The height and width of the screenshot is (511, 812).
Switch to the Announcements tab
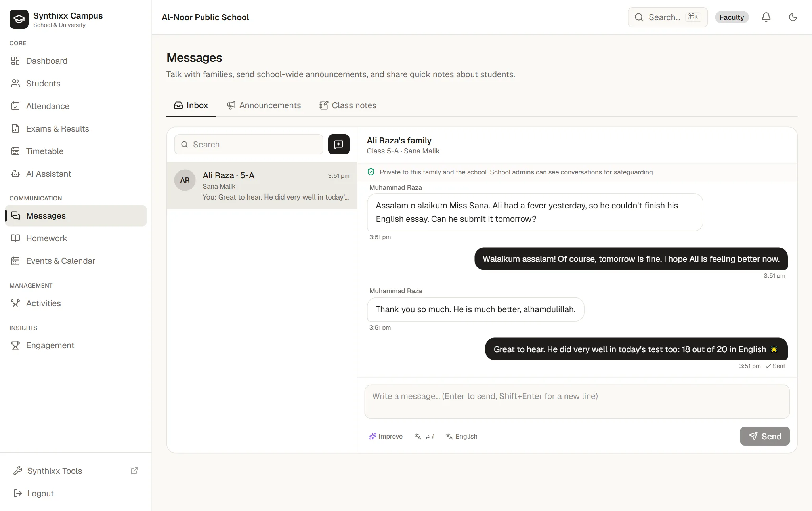tap(264, 105)
